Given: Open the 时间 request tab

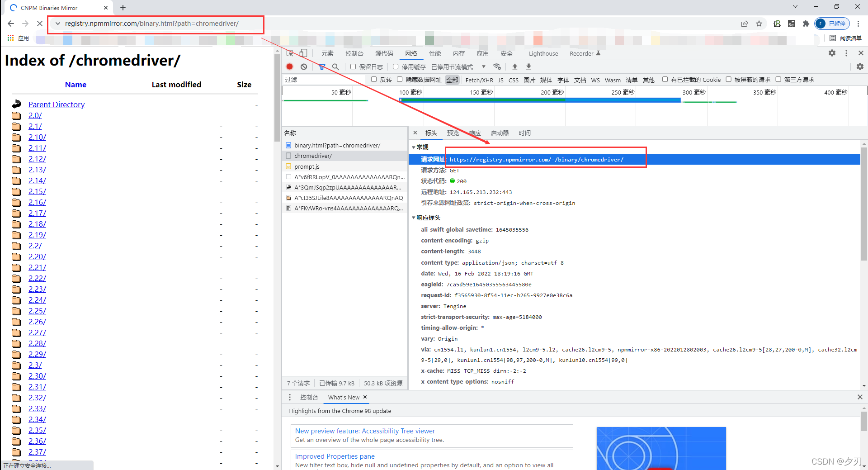Looking at the screenshot, I should 524,133.
